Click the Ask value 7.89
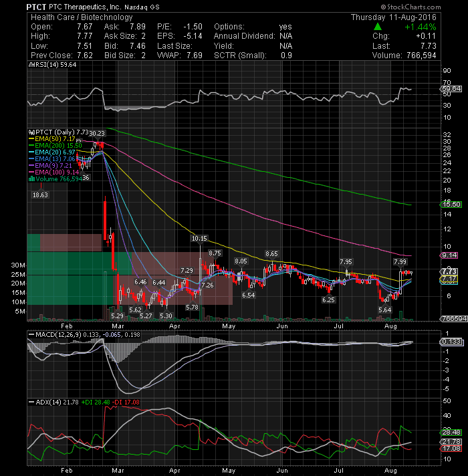This screenshot has width=468, height=476. 138,27
